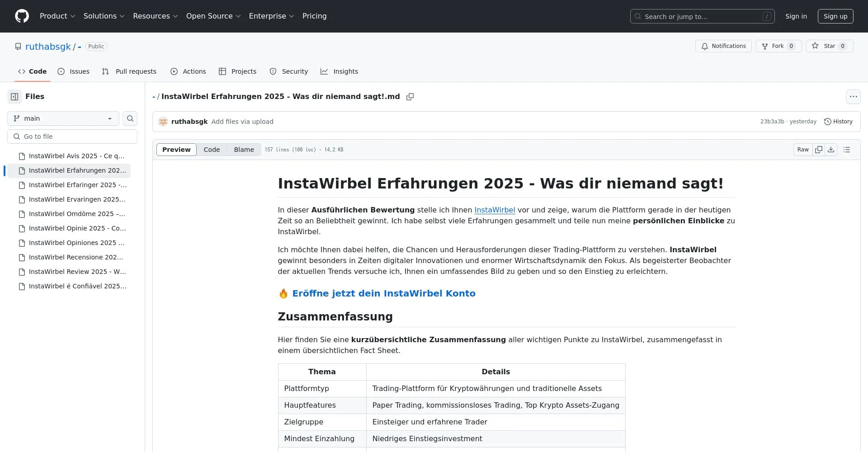Follow the InstaWirbel link in first paragraph
Image resolution: width=868 pixels, height=452 pixels.
[x=495, y=210]
